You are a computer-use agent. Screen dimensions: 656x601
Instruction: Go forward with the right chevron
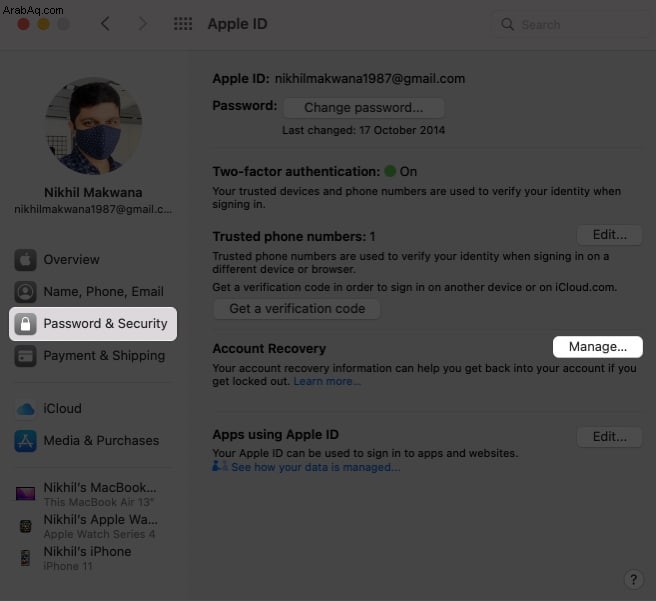point(143,24)
